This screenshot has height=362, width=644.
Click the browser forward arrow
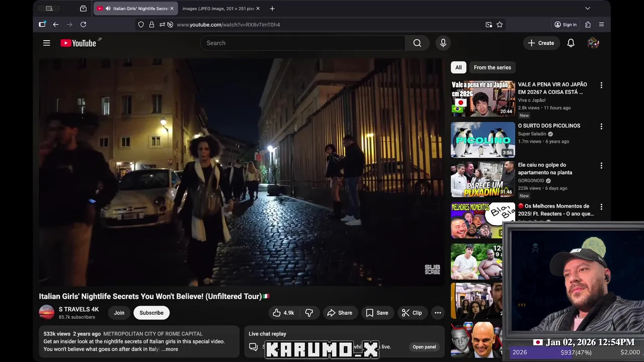69,25
